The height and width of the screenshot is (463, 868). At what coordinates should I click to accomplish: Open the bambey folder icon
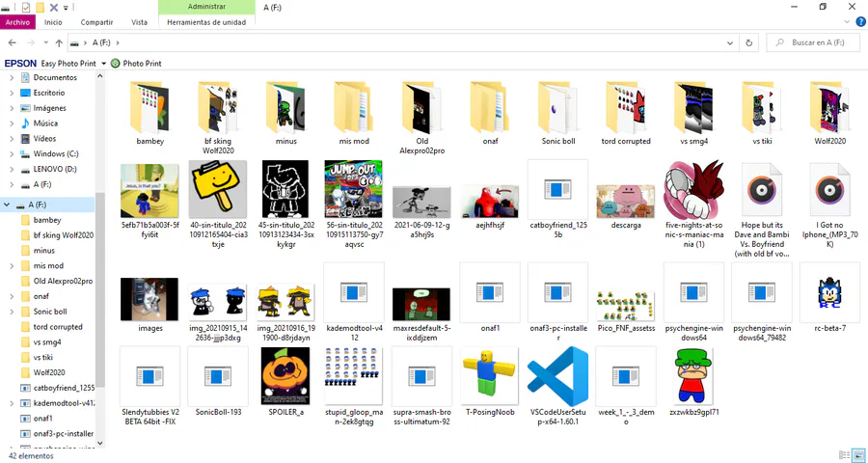coord(149,107)
